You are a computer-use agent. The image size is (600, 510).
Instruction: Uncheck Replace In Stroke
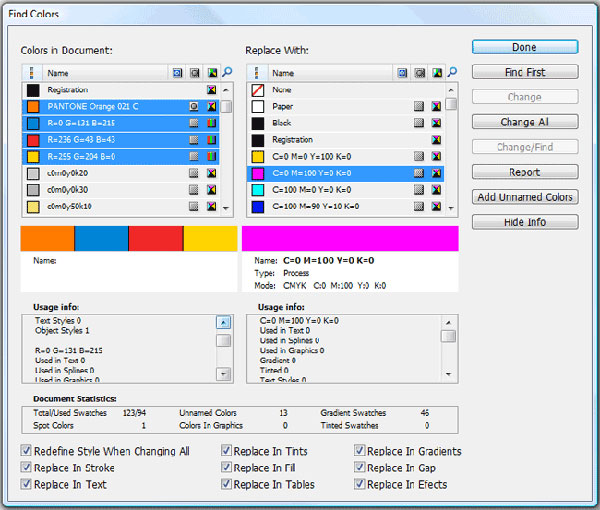(x=26, y=467)
